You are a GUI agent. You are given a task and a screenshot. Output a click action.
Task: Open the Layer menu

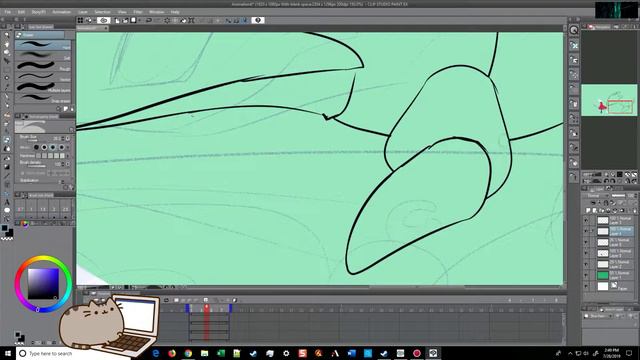tap(83, 12)
